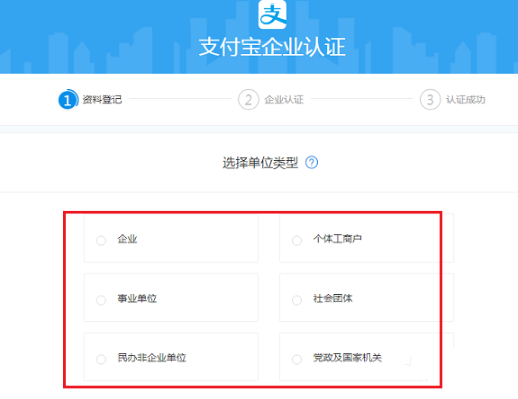Click the 社会团体 option label
This screenshot has width=518, height=399.
(333, 298)
